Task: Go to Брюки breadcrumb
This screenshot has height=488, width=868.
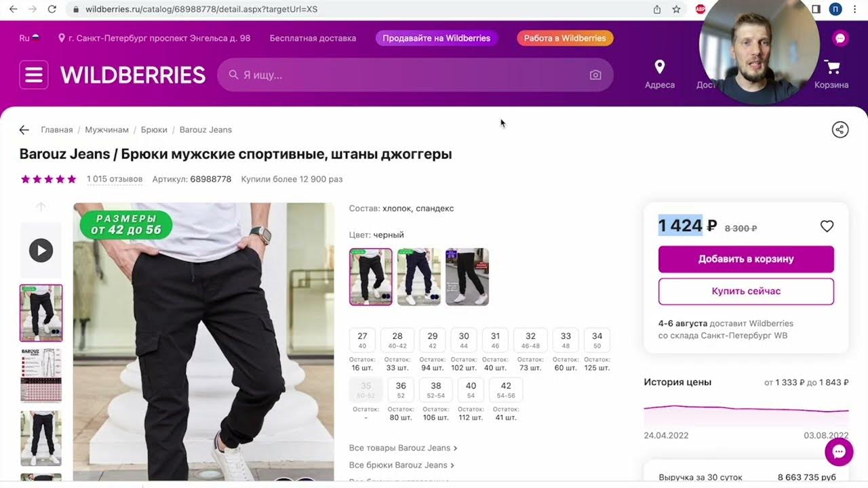Action: click(154, 129)
